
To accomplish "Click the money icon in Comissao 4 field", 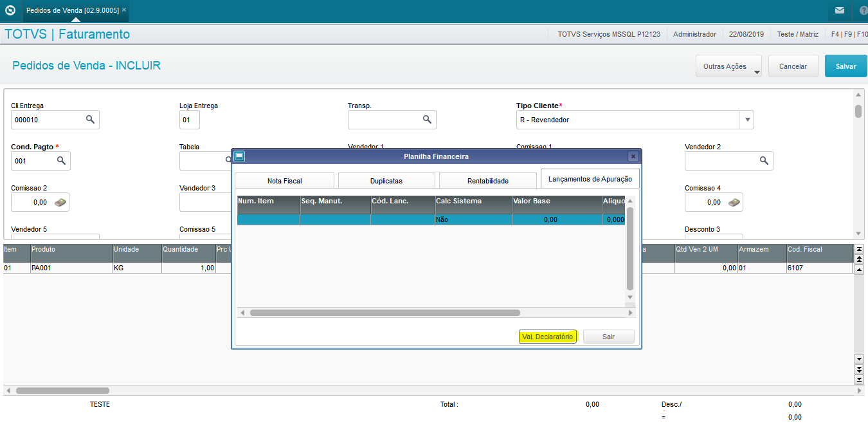I will click(734, 202).
